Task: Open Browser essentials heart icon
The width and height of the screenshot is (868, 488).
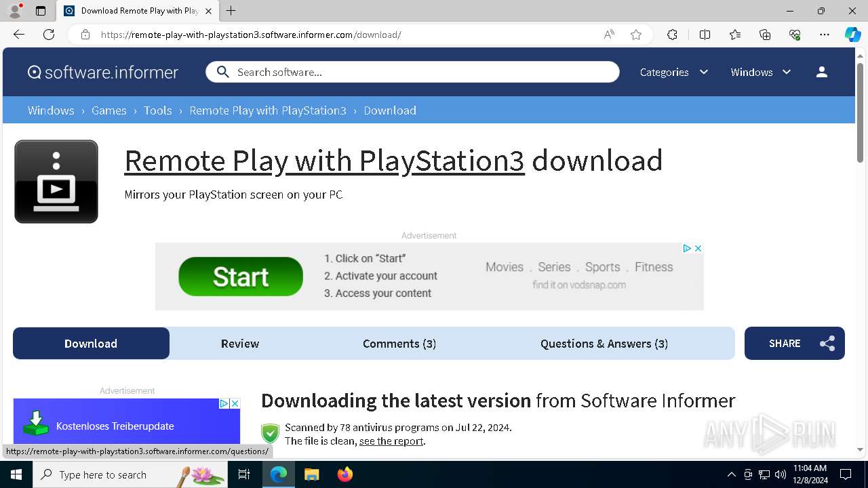Action: (795, 35)
